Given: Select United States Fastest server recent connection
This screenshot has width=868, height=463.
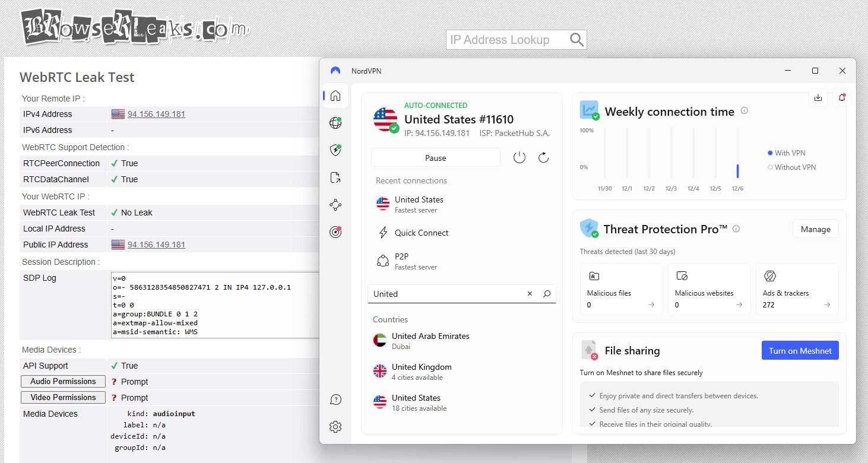Looking at the screenshot, I should coord(462,204).
